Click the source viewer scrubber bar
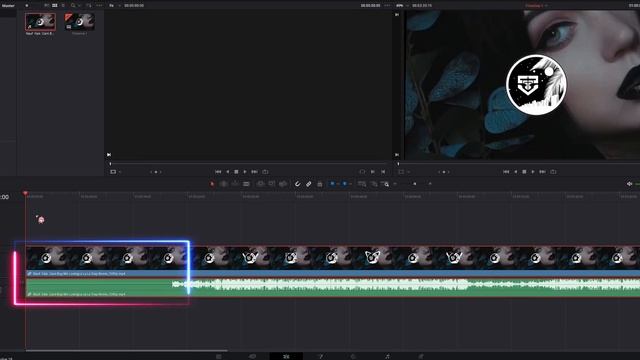640x360 pixels. pyautogui.click(x=249, y=164)
